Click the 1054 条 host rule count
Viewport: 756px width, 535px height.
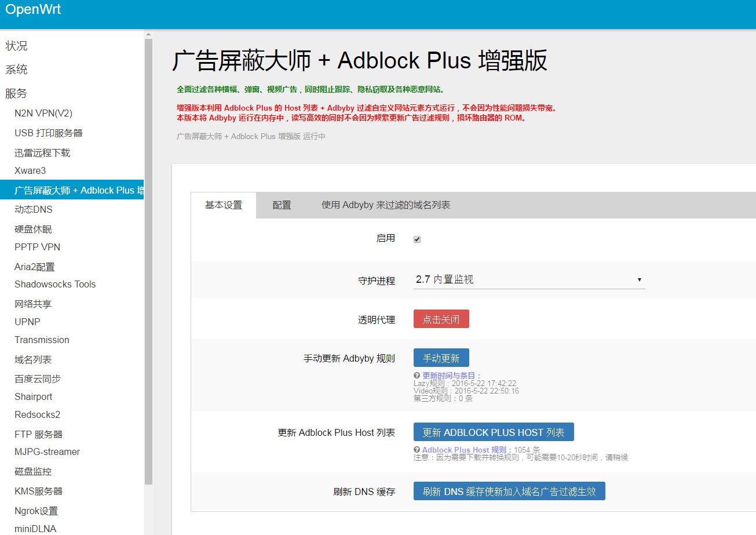(527, 450)
